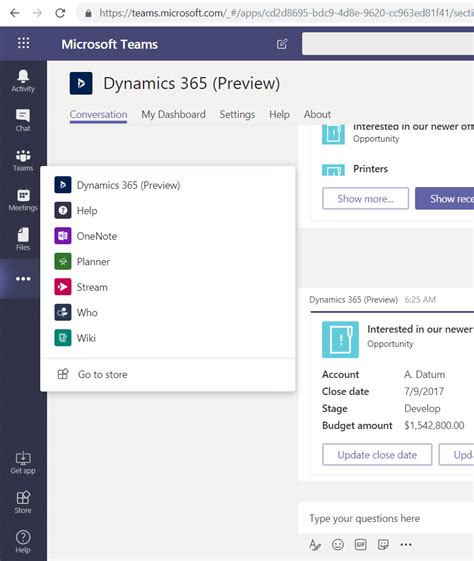Open the Who app from flyout
This screenshot has height=561, width=474.
pos(168,312)
